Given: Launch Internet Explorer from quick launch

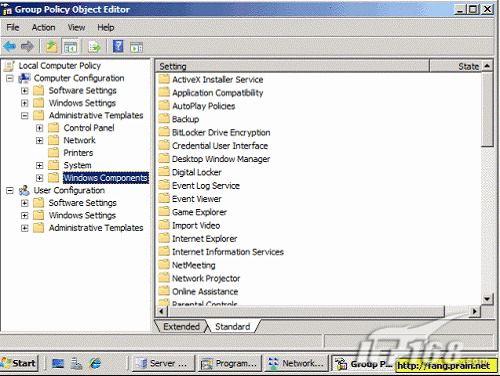Looking at the screenshot, I should (x=95, y=363).
